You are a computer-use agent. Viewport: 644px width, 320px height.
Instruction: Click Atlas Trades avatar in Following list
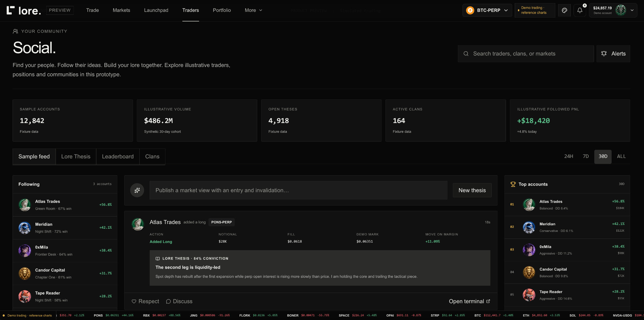coord(25,205)
